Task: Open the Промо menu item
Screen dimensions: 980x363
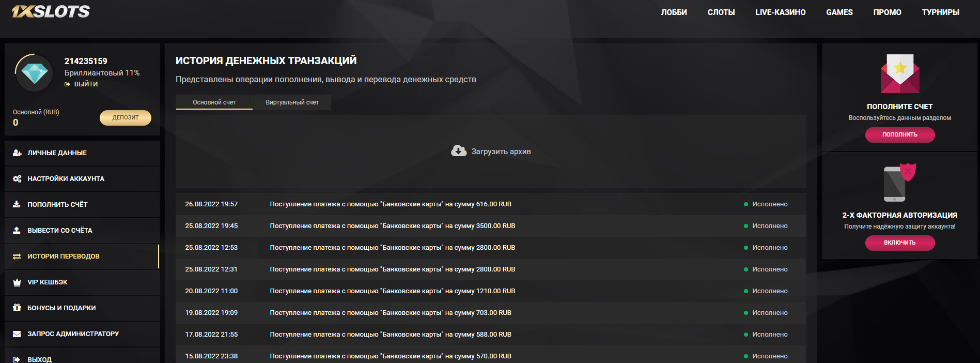Action: tap(887, 12)
